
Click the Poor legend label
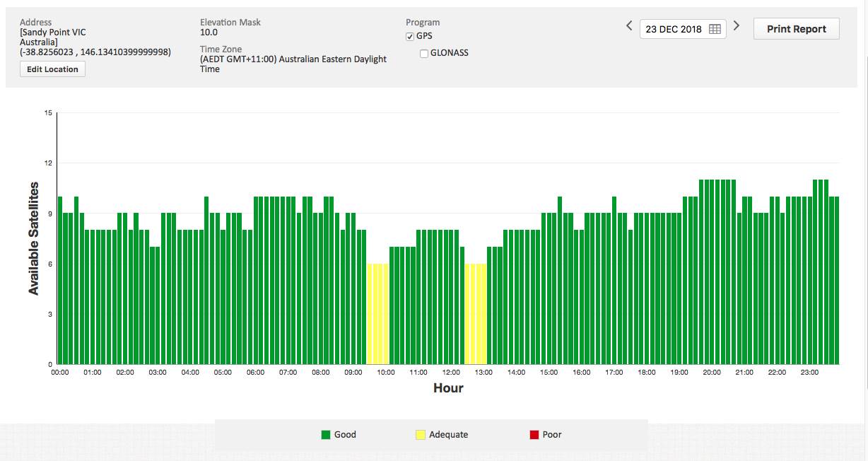(x=552, y=435)
